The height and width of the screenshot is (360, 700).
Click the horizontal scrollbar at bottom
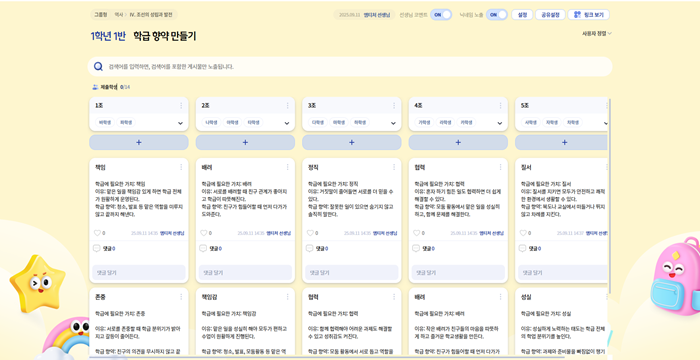(327, 357)
